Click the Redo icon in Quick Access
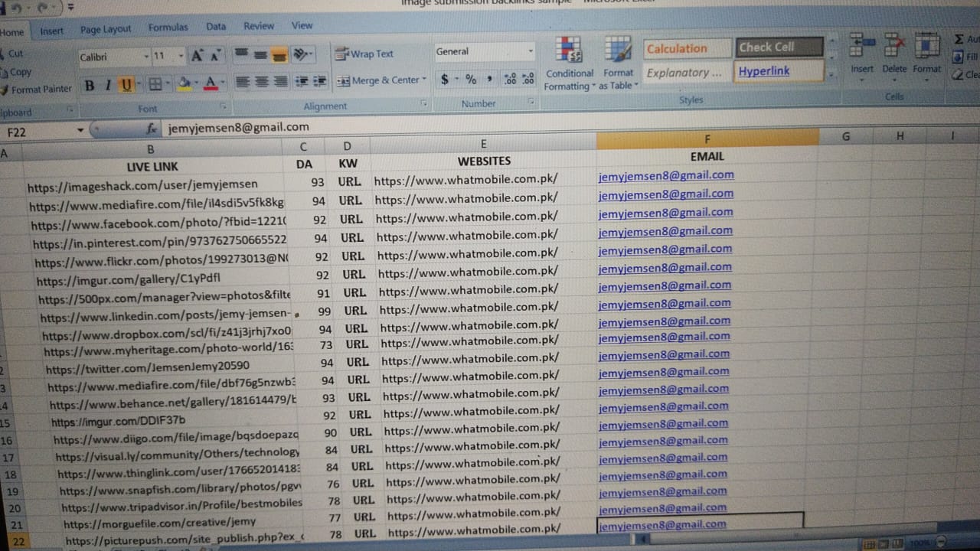 pos(43,8)
